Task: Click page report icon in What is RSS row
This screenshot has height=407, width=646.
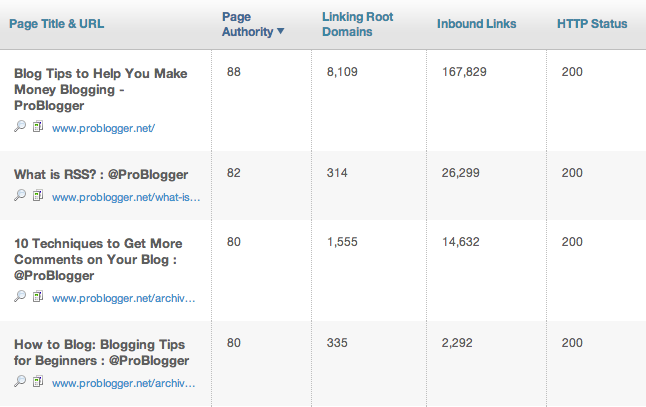Action: 38,195
